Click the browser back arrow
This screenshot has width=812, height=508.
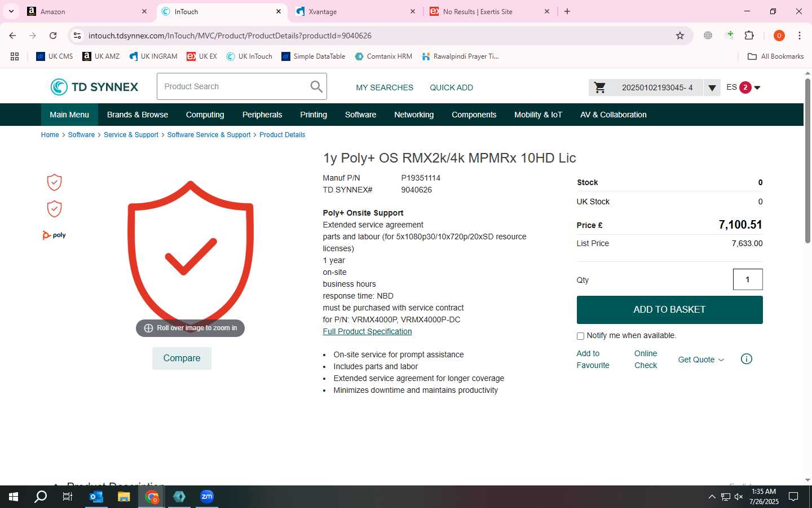point(12,36)
